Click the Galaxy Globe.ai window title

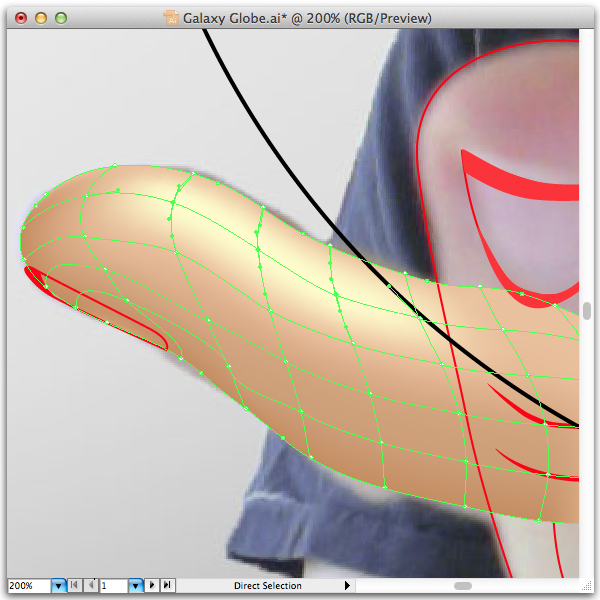pyautogui.click(x=307, y=18)
